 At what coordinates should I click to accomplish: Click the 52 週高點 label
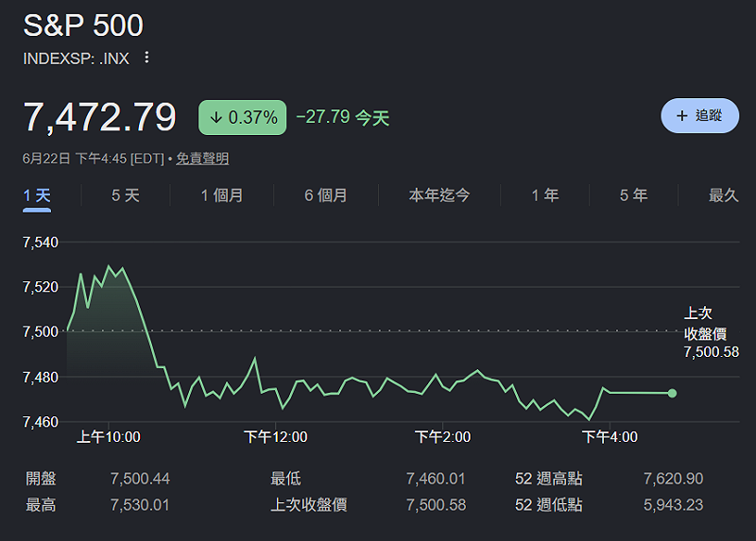pos(549,479)
